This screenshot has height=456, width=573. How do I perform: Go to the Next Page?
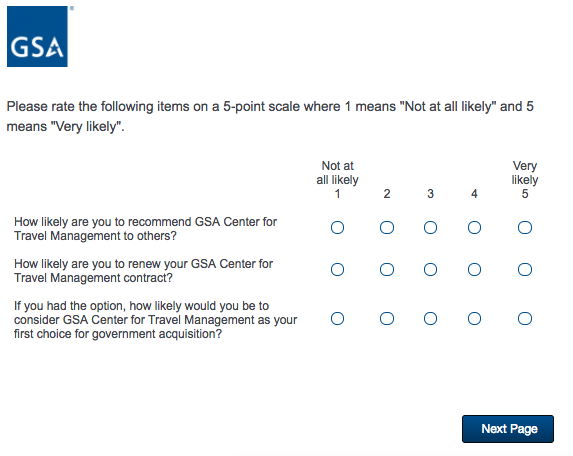point(508,429)
